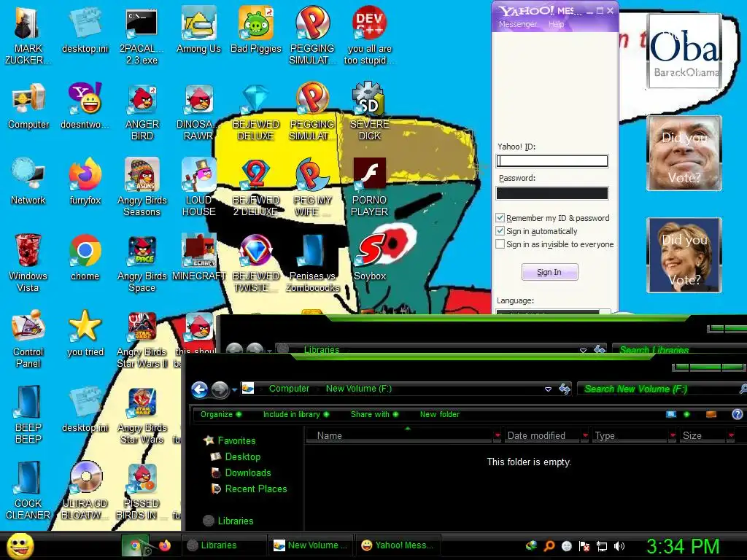Click New Volume (F:) breadcrumb segment
747x560 pixels.
click(x=359, y=389)
